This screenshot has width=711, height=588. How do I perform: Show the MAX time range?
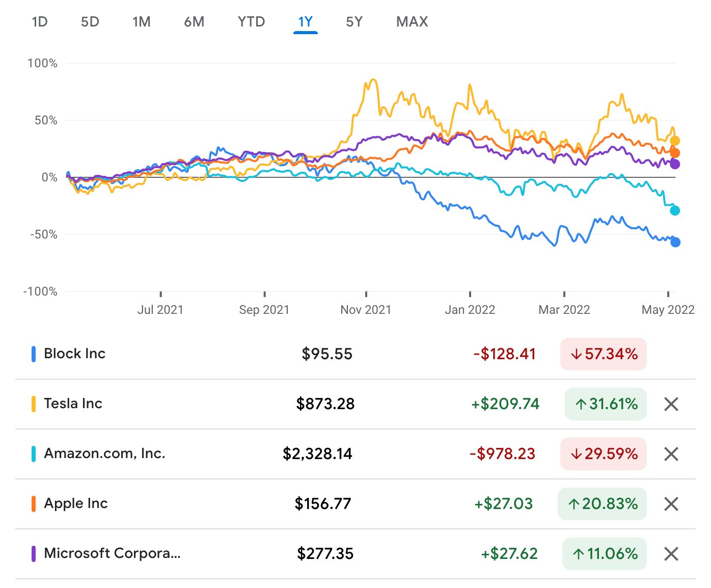[412, 22]
